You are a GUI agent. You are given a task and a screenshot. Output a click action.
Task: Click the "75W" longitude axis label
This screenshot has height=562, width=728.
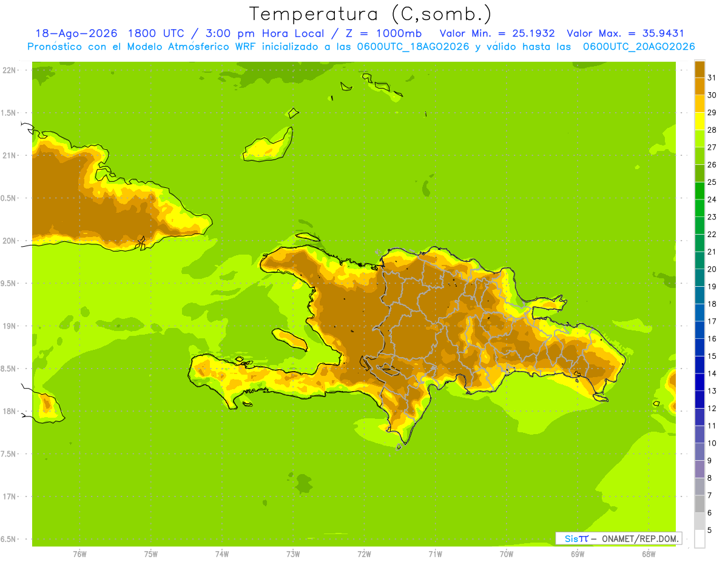point(151,554)
